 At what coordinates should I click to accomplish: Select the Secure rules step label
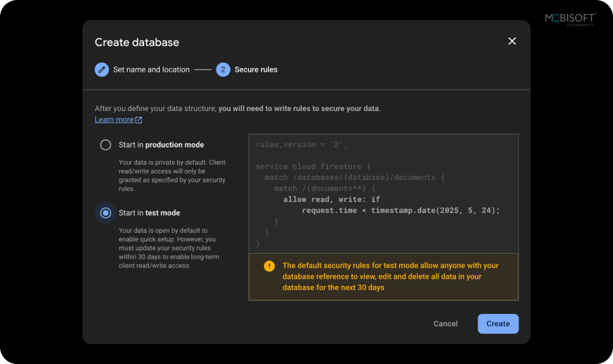coord(256,70)
